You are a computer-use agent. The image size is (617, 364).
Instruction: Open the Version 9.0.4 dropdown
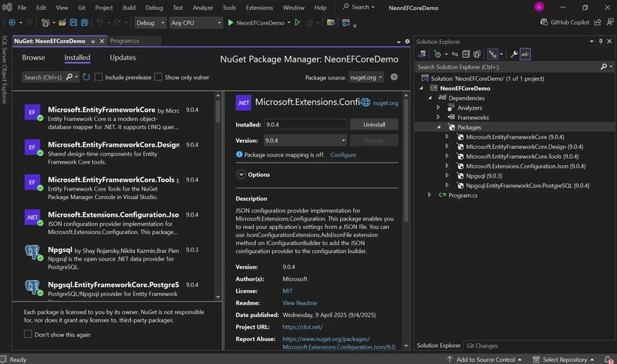[305, 140]
